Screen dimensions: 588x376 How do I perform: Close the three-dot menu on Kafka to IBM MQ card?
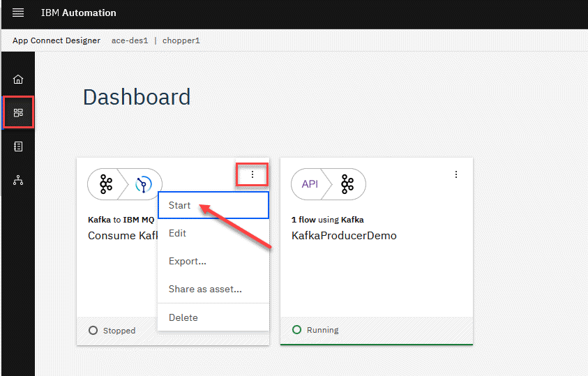tap(252, 174)
